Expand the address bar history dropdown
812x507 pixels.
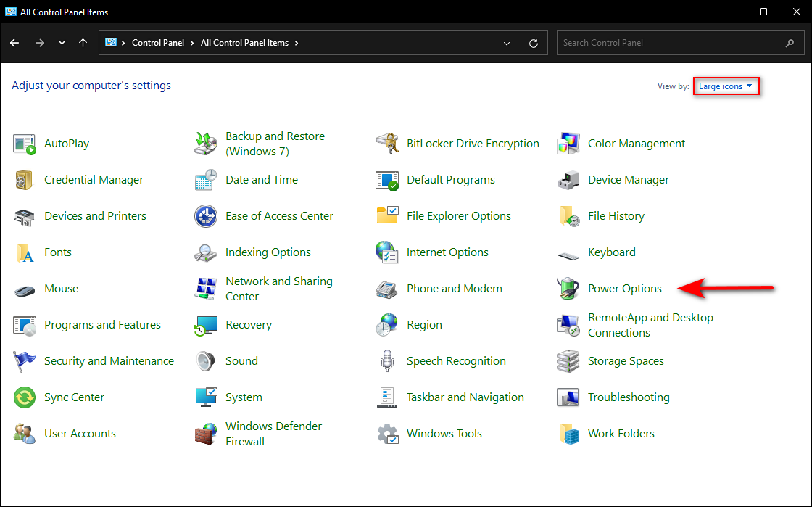[507, 43]
